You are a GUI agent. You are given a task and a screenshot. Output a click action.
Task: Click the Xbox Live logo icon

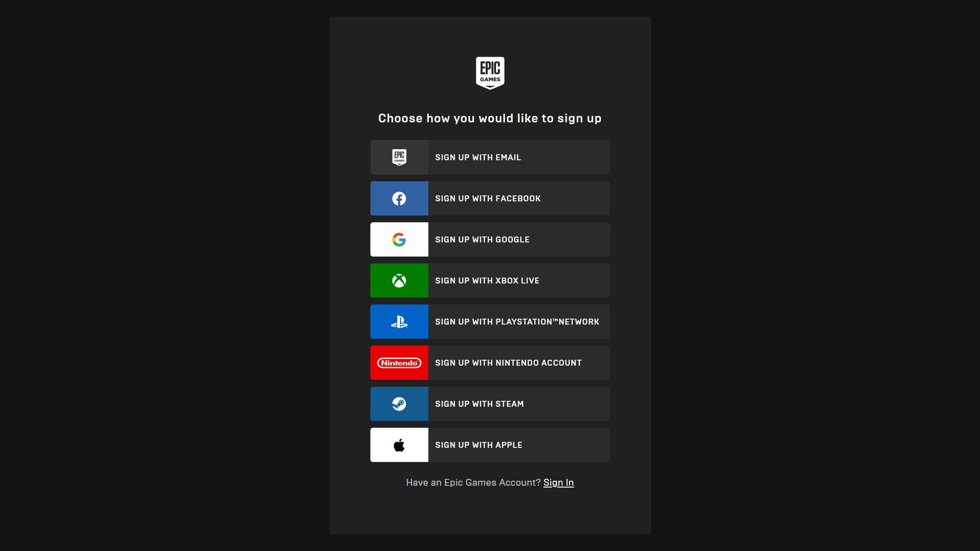click(x=399, y=281)
